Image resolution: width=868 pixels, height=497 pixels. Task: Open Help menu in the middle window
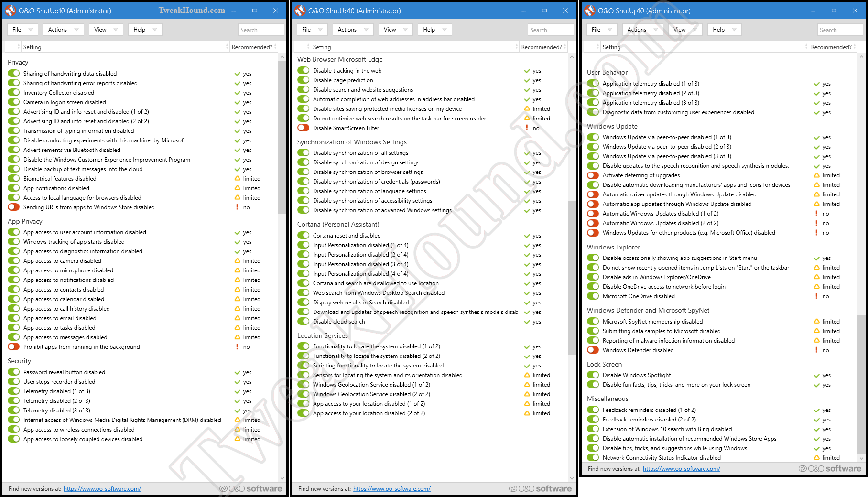pyautogui.click(x=435, y=30)
